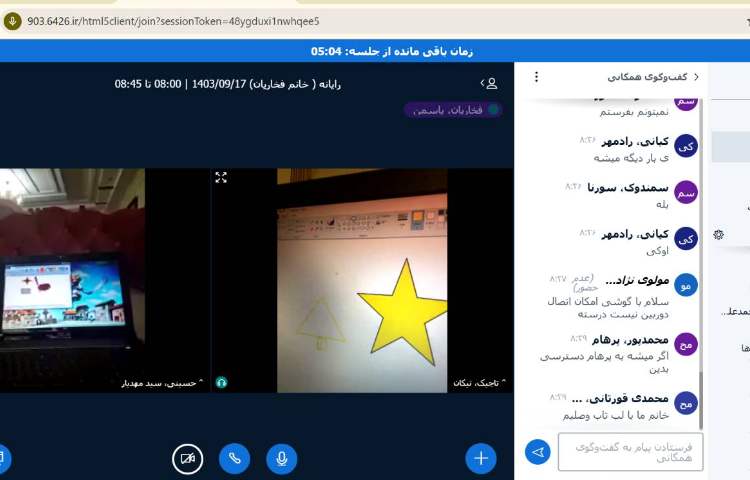
Task: Toggle the share webcam button
Action: pyautogui.click(x=188, y=458)
